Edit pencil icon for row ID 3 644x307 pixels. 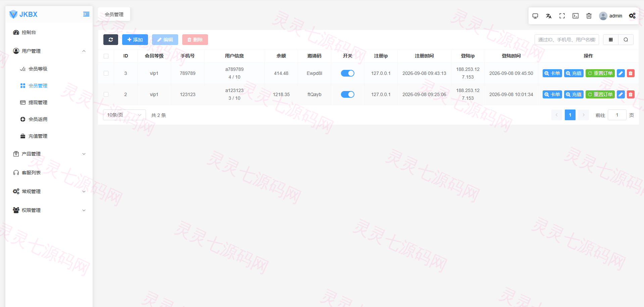tap(621, 73)
